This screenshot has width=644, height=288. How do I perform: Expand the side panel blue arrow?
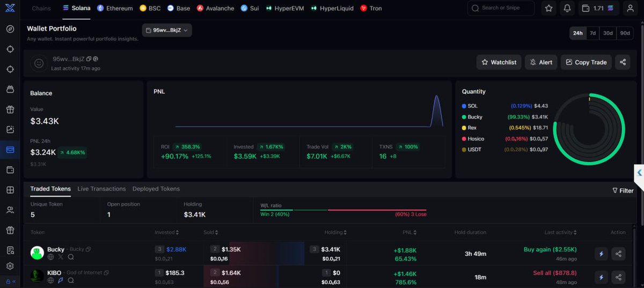click(639, 173)
